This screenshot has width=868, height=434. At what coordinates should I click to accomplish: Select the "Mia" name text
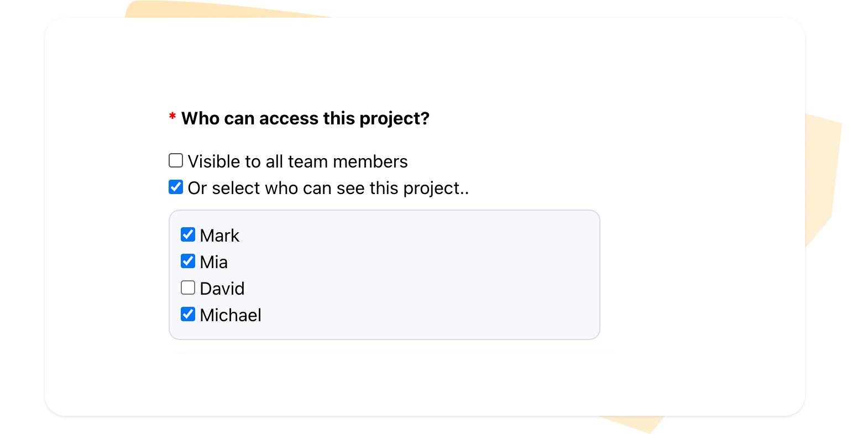tap(213, 262)
